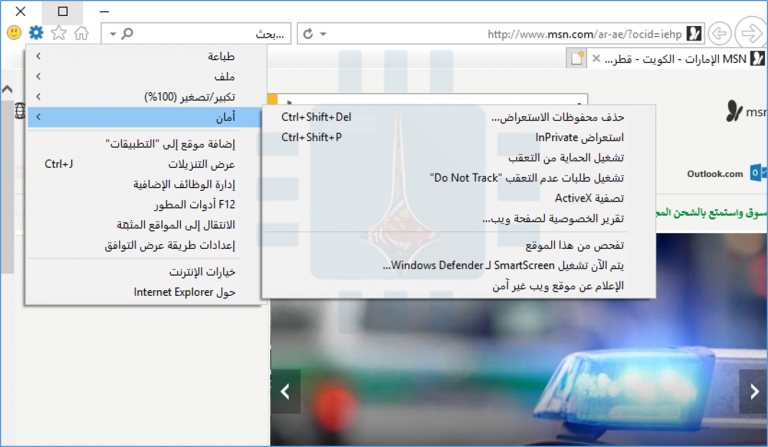The image size is (768, 447).
Task: Open Favorites with the star icon
Action: tap(58, 33)
